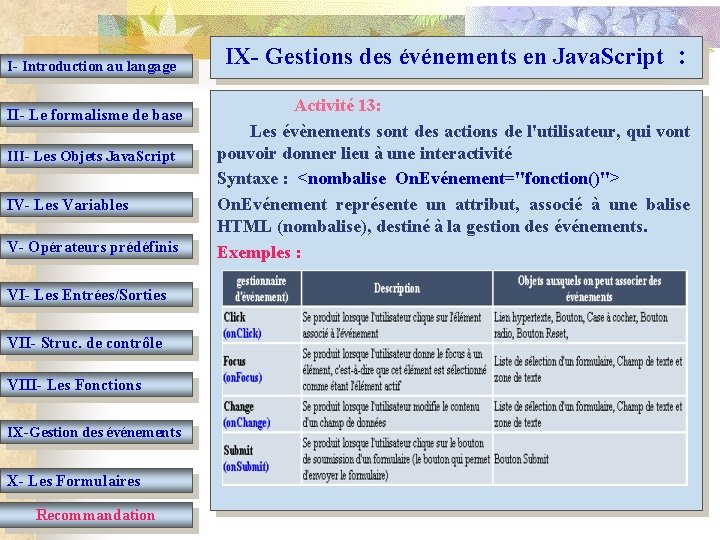Navigate to 'VI- Les Entrées/Sorties'
720x540 pixels.
coord(96,294)
